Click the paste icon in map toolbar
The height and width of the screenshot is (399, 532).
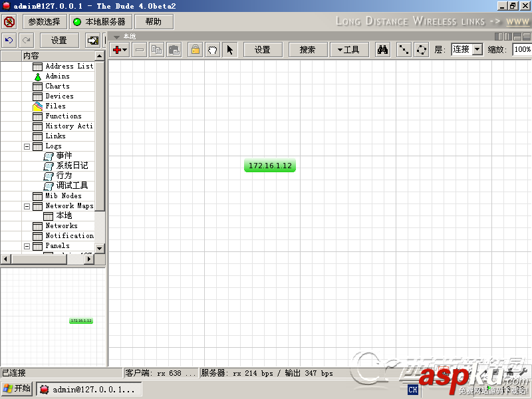pos(174,50)
